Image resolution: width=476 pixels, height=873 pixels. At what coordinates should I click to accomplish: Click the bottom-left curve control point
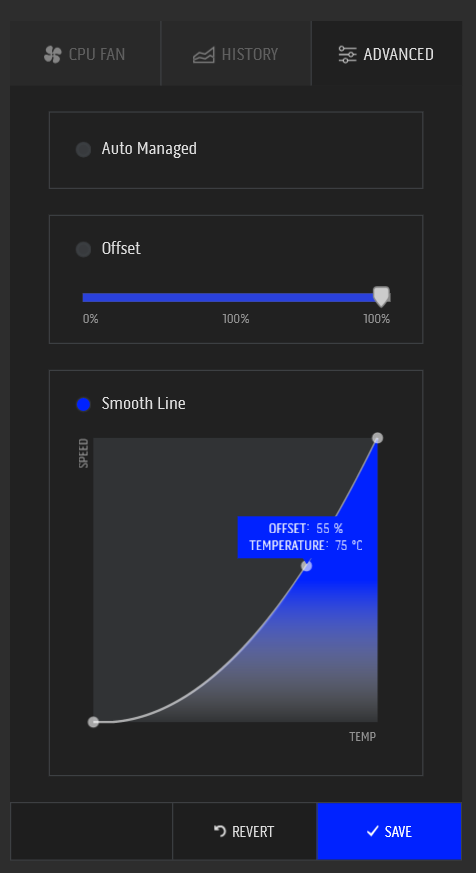click(x=93, y=722)
